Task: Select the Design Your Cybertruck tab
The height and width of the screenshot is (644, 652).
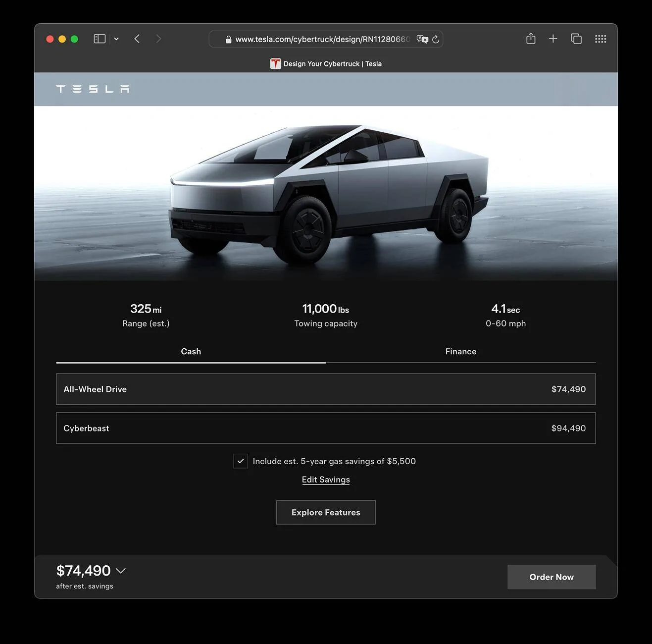Action: 326,63
